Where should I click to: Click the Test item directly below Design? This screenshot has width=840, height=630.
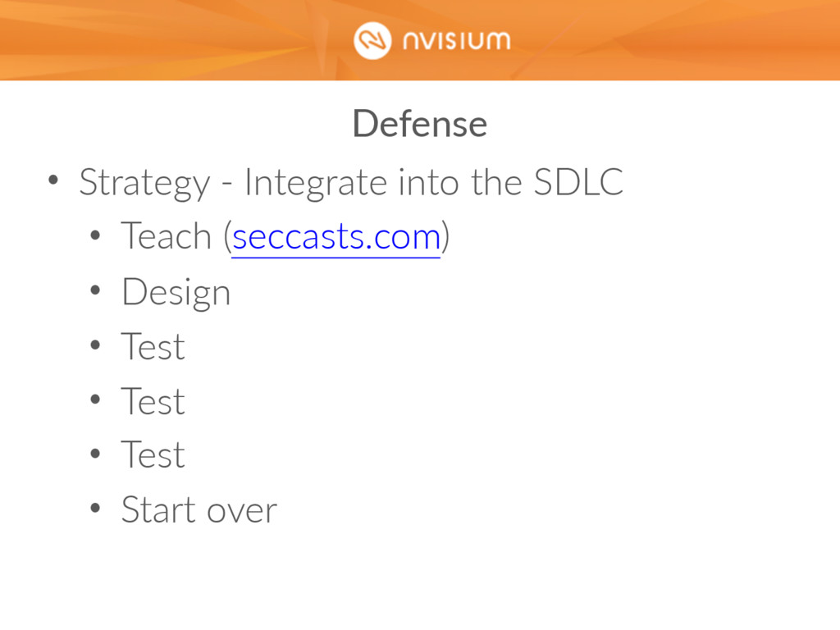[x=153, y=347]
